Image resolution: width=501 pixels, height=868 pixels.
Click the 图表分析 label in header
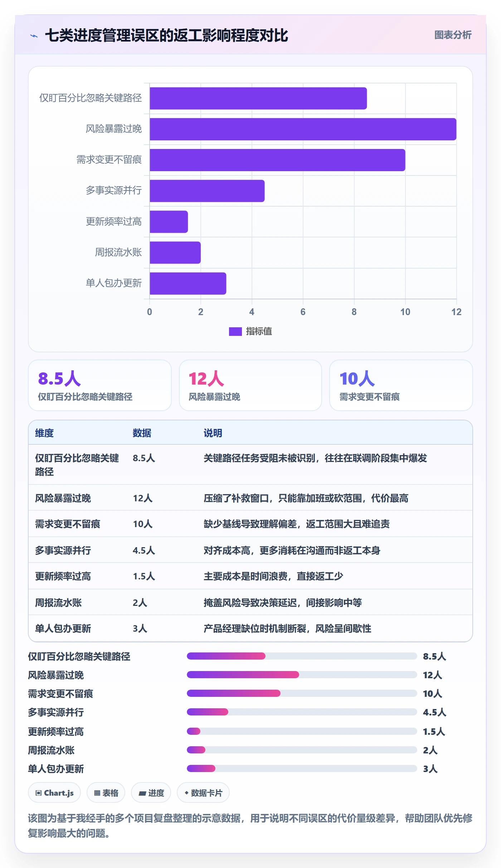453,35
